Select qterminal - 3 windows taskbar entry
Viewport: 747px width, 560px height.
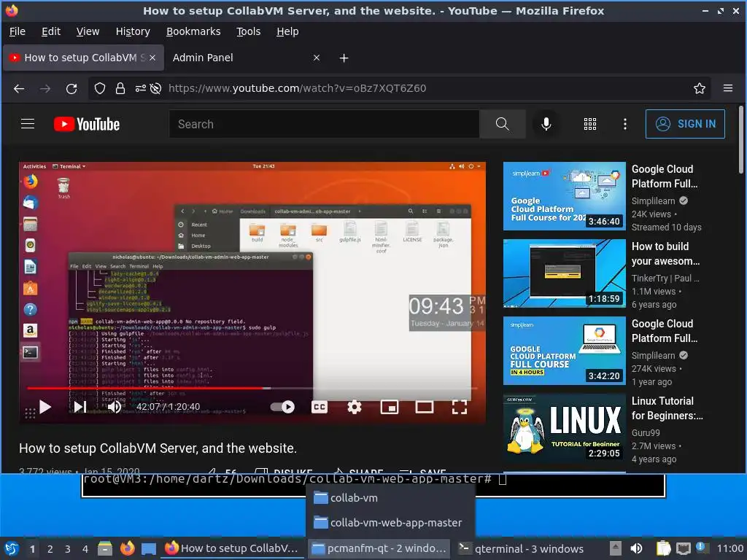(521, 549)
